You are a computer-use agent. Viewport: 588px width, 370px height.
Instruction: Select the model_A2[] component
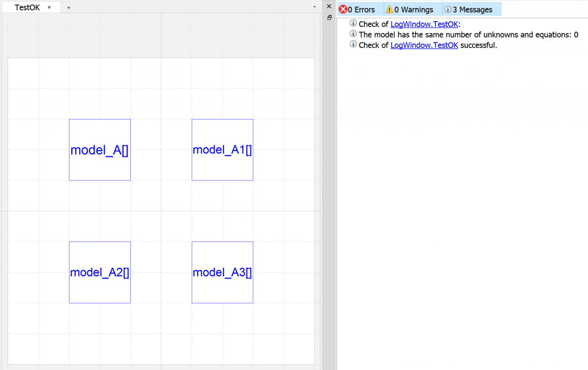[x=100, y=272]
